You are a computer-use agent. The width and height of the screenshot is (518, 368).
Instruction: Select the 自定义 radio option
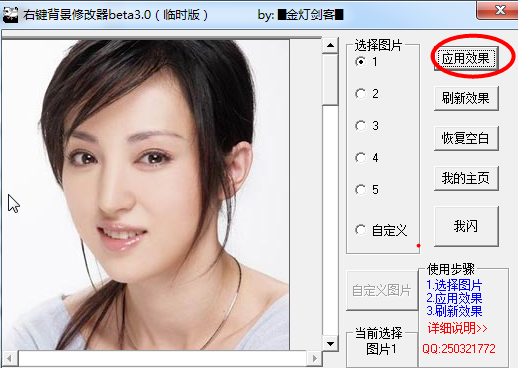coord(381,230)
